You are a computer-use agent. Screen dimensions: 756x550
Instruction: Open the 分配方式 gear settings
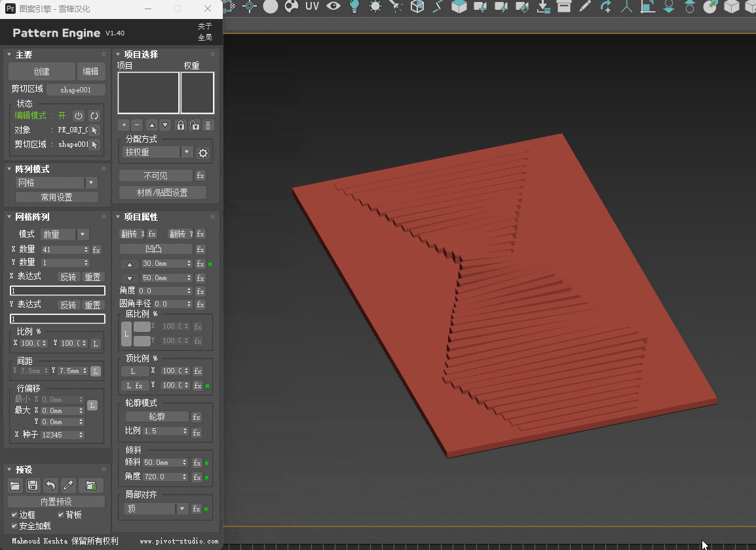(x=203, y=153)
